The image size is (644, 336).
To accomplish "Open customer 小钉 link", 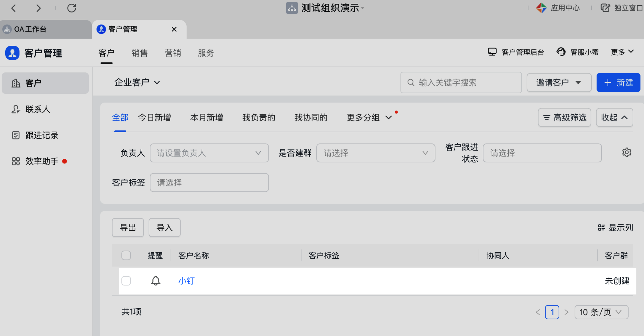I will pos(186,281).
